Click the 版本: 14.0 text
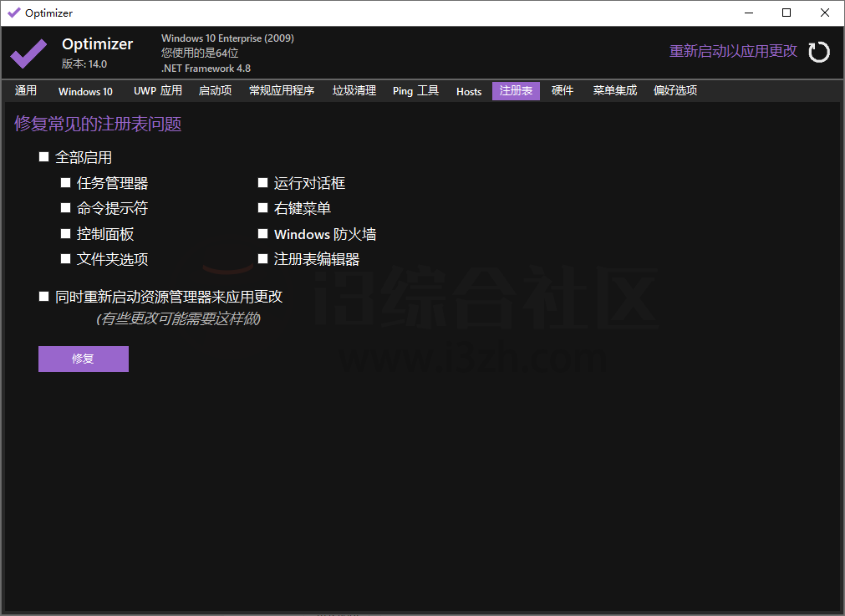The width and height of the screenshot is (845, 616). click(84, 64)
